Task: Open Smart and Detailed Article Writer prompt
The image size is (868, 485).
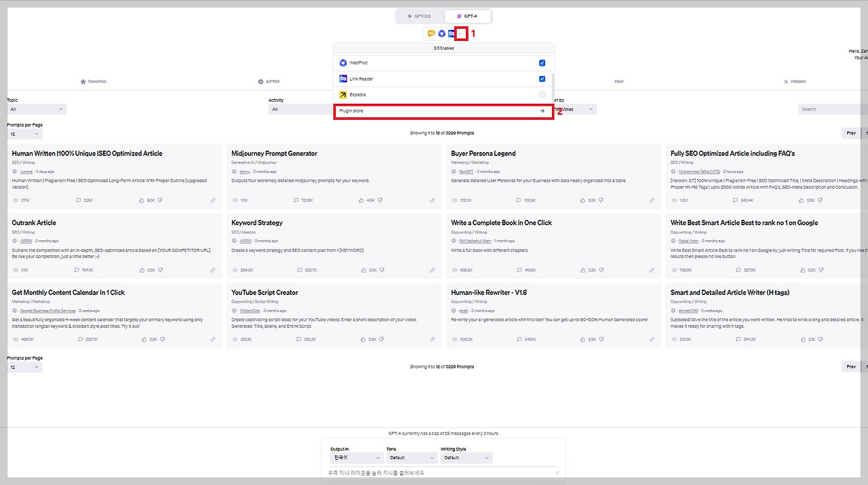Action: [730, 292]
